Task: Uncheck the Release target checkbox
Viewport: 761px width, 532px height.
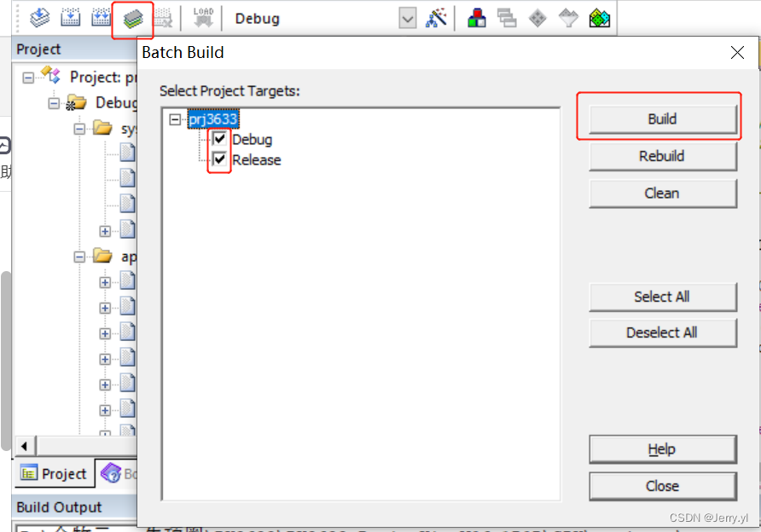Action: click(219, 159)
